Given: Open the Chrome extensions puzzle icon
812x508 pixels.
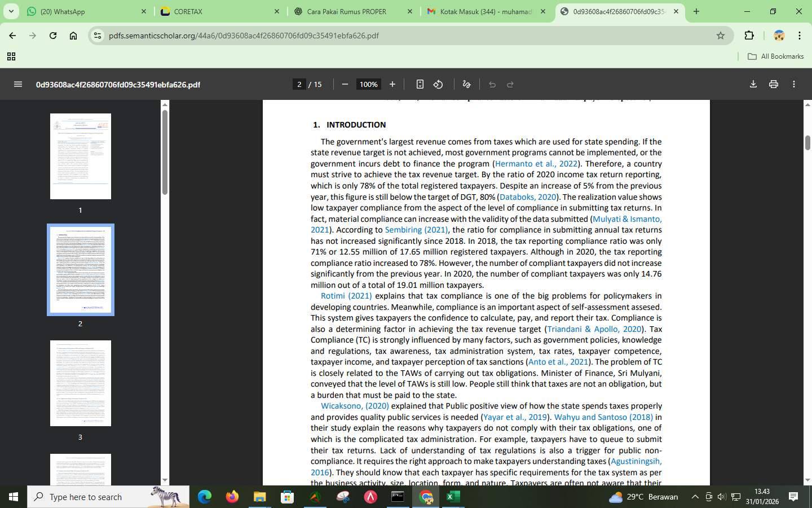Looking at the screenshot, I should [x=749, y=36].
